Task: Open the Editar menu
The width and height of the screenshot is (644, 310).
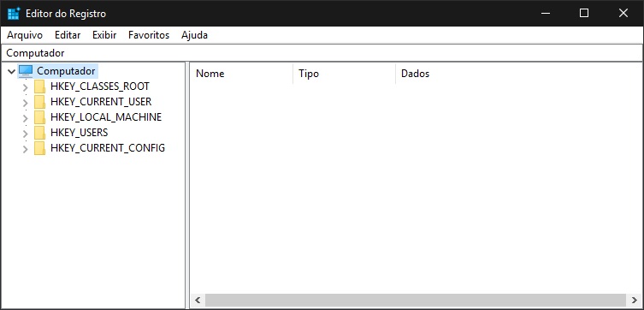Action: 68,35
